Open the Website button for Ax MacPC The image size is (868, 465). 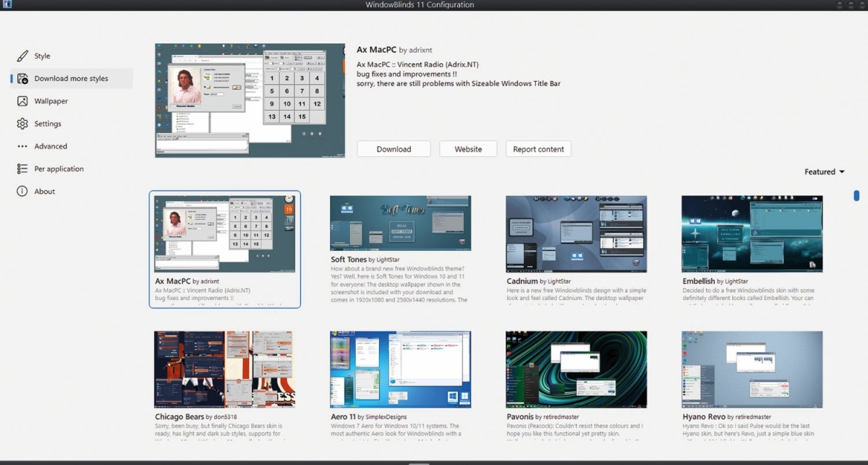[x=468, y=149]
